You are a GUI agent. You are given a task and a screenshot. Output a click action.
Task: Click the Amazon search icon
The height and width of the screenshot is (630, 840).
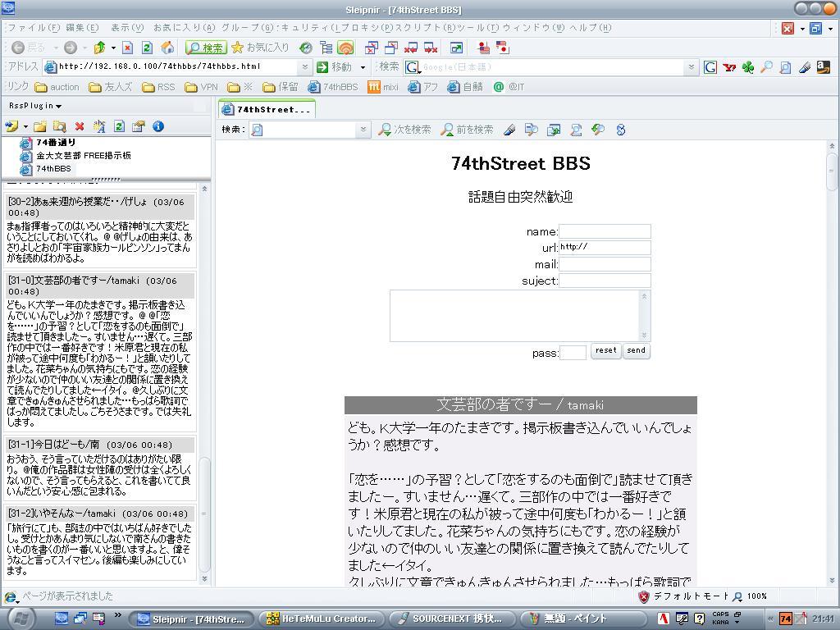pyautogui.click(x=823, y=67)
